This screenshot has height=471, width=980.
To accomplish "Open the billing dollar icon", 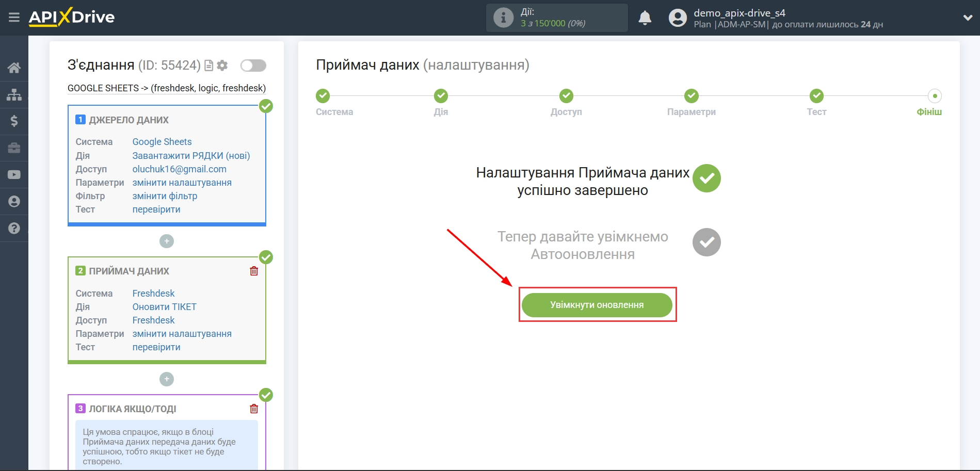I will (14, 121).
